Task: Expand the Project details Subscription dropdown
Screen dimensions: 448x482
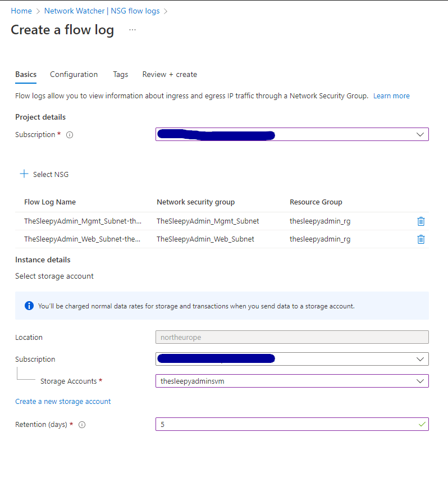Action: (x=419, y=134)
